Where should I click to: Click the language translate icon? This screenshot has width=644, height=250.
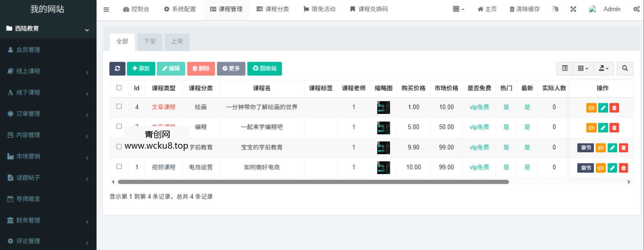pos(555,9)
